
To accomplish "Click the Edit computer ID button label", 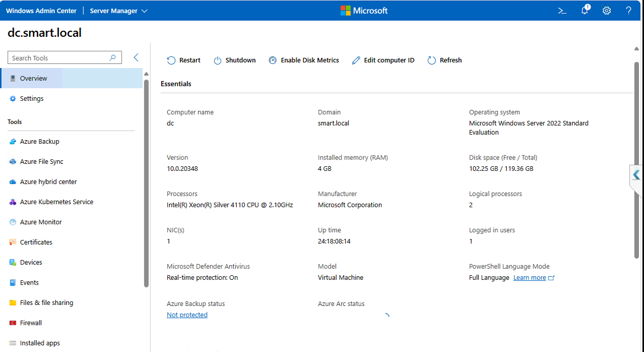I will (389, 60).
